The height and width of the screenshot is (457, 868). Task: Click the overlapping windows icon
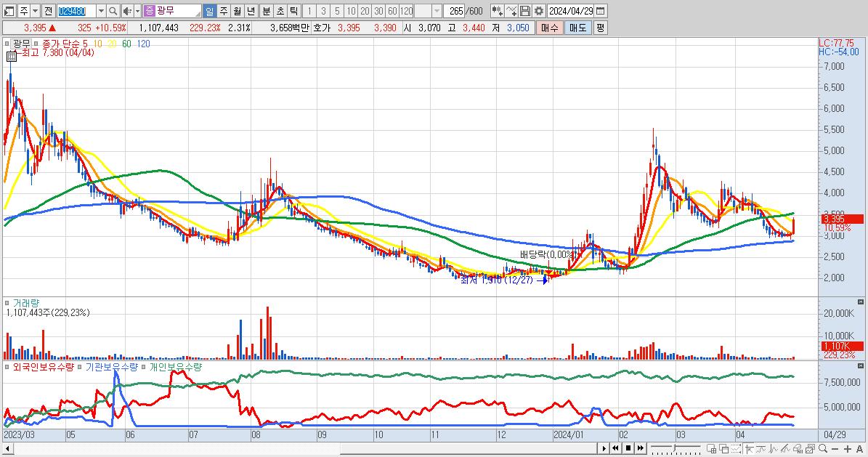724,449
